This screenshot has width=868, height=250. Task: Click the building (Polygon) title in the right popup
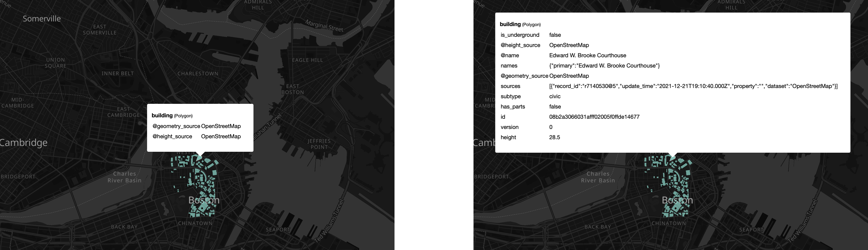520,24
